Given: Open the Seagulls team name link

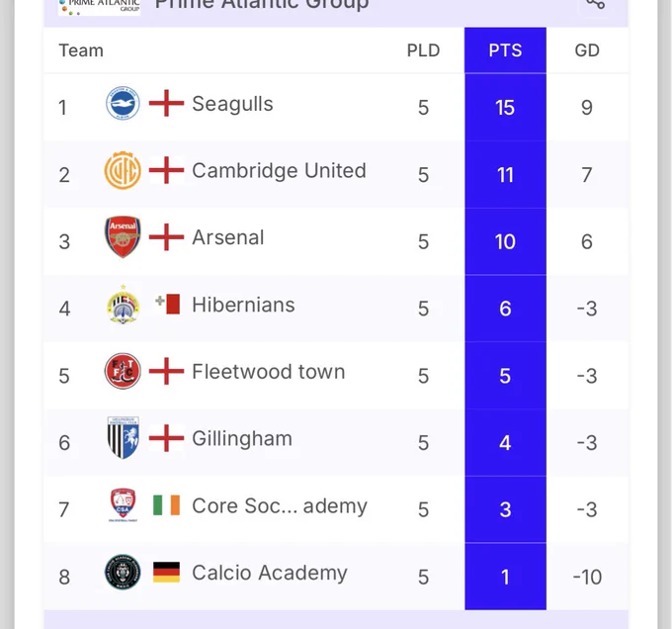Looking at the screenshot, I should [232, 104].
